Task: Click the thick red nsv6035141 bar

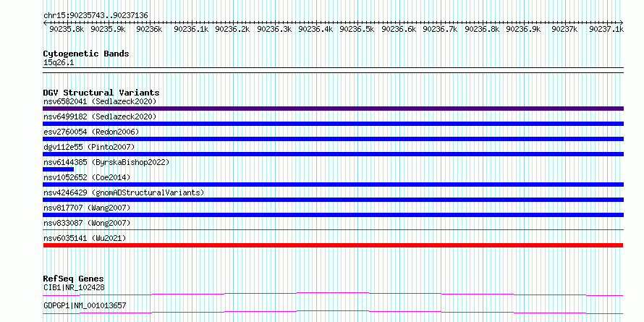Action: 333,245
